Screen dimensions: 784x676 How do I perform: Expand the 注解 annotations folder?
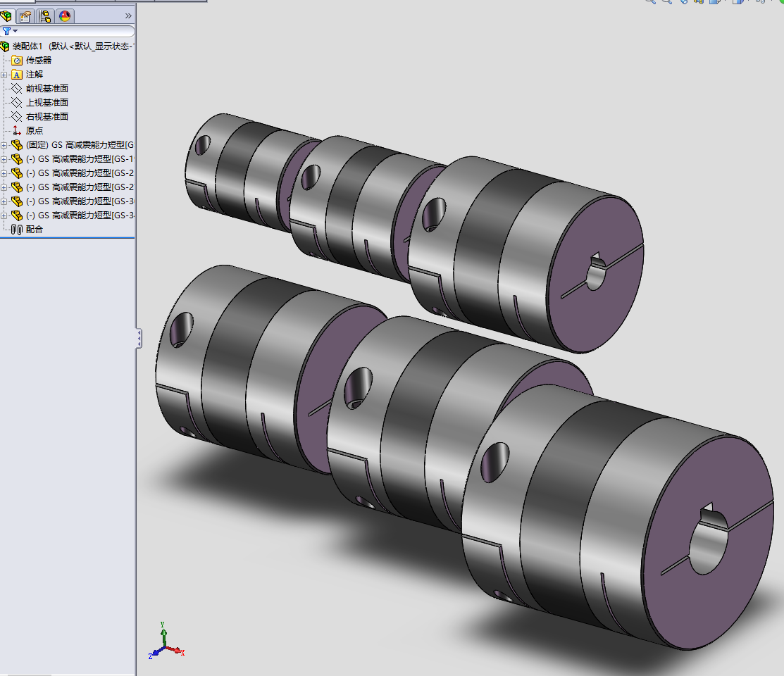[x=4, y=75]
